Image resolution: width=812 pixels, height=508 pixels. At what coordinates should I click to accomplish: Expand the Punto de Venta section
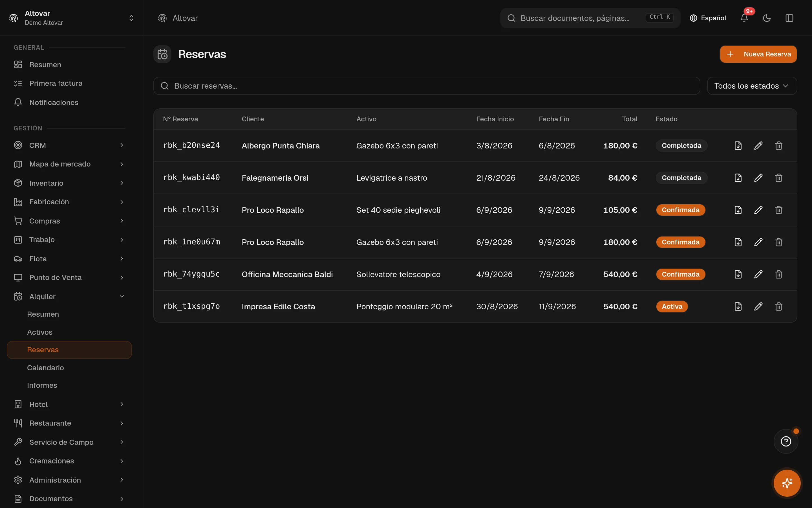point(69,277)
